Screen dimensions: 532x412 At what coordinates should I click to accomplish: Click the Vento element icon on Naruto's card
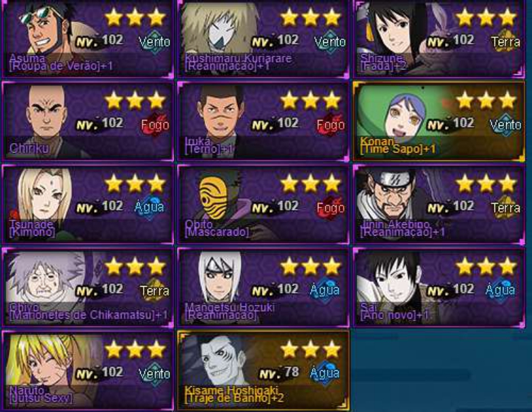tap(154, 374)
